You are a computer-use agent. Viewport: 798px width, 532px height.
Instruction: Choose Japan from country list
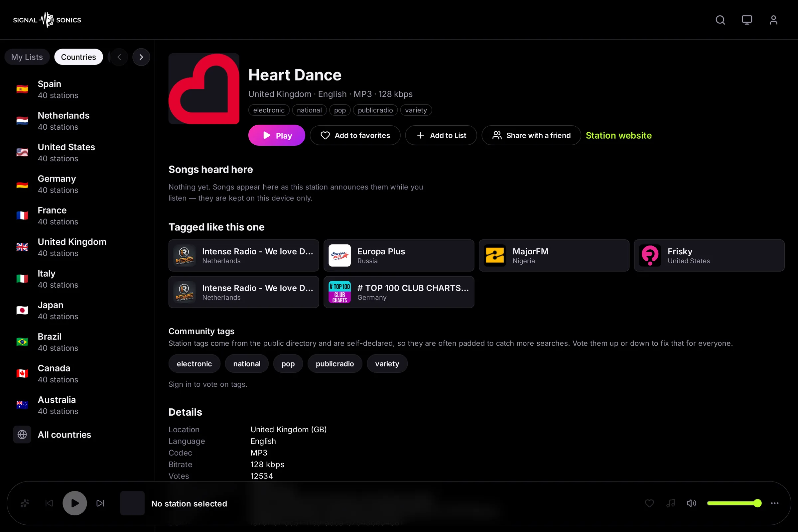tap(78, 311)
